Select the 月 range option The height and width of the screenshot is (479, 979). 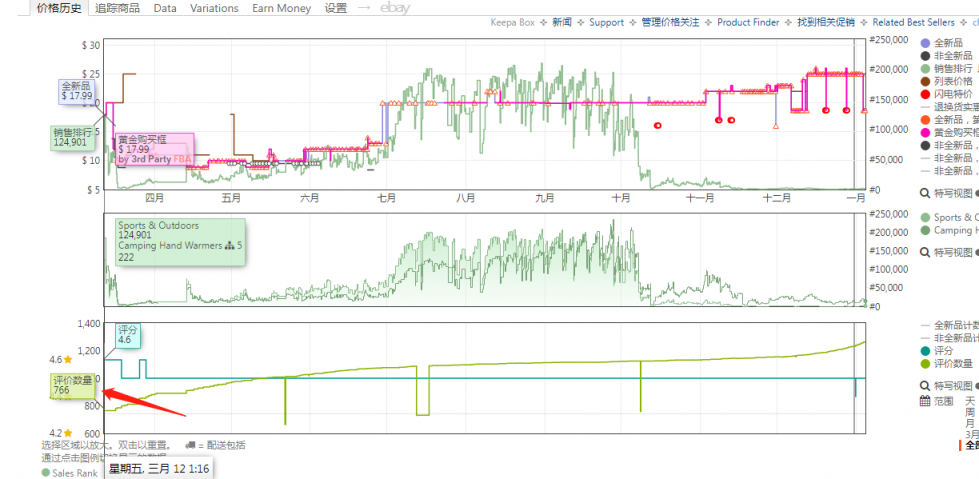(970, 423)
